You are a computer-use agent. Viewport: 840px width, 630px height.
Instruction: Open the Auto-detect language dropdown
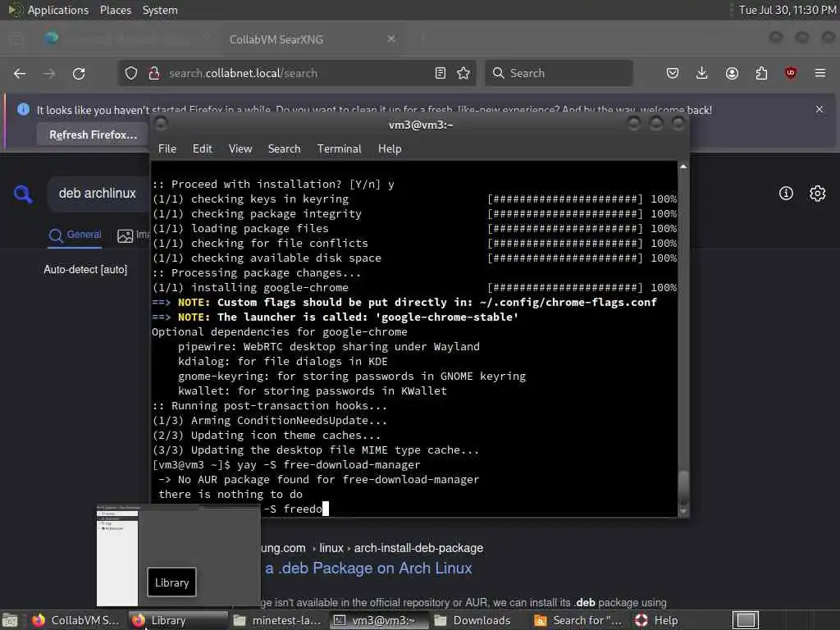pos(85,269)
